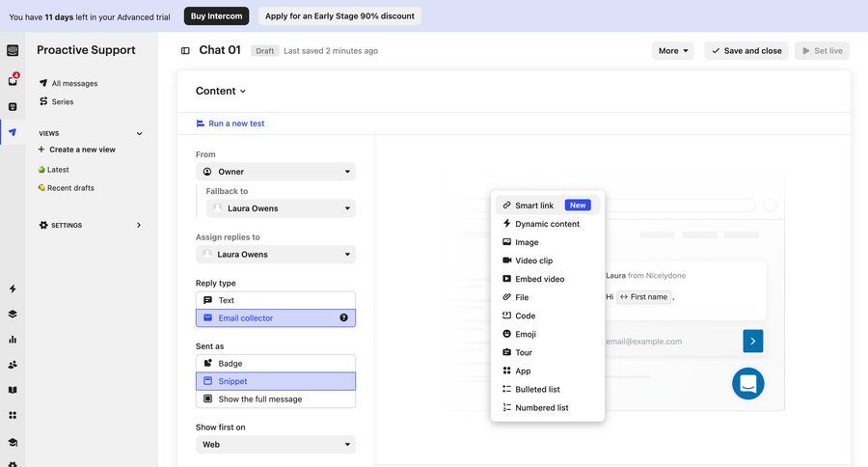Click the blue arrow submit button in preview
Viewport: 868px width, 467px height.
pos(753,342)
